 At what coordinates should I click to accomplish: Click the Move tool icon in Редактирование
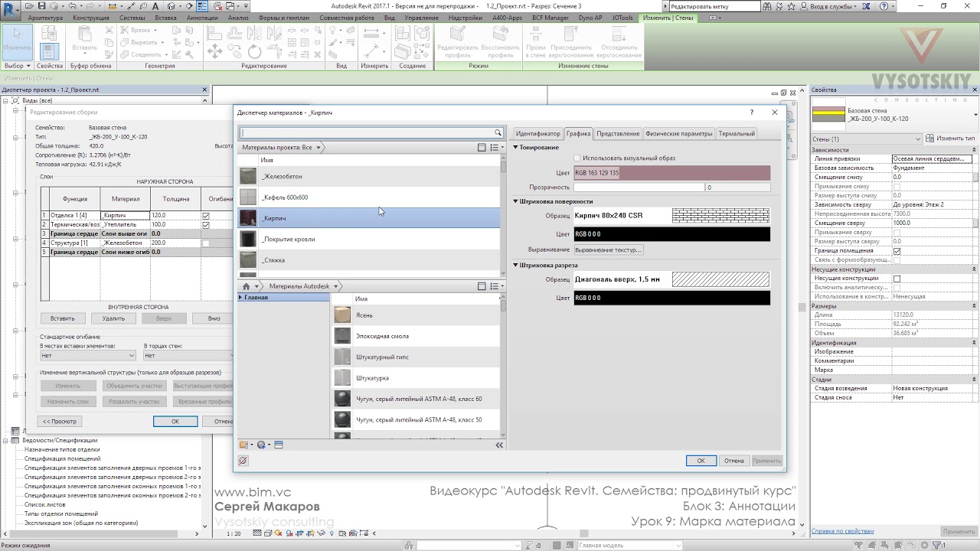[x=214, y=51]
